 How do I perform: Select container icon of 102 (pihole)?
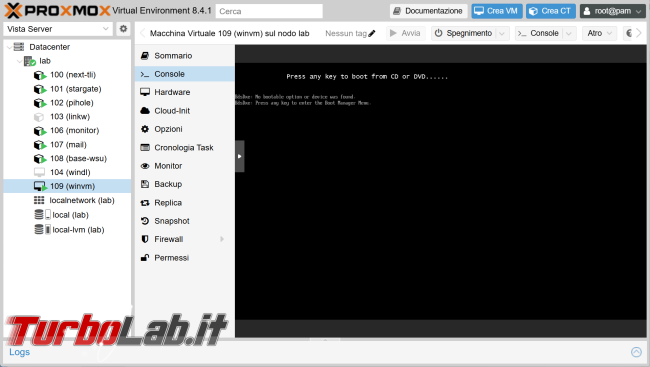pos(40,103)
